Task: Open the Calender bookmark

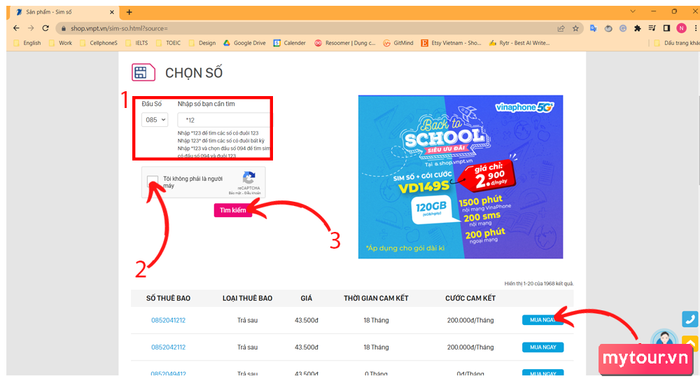Action: click(290, 43)
